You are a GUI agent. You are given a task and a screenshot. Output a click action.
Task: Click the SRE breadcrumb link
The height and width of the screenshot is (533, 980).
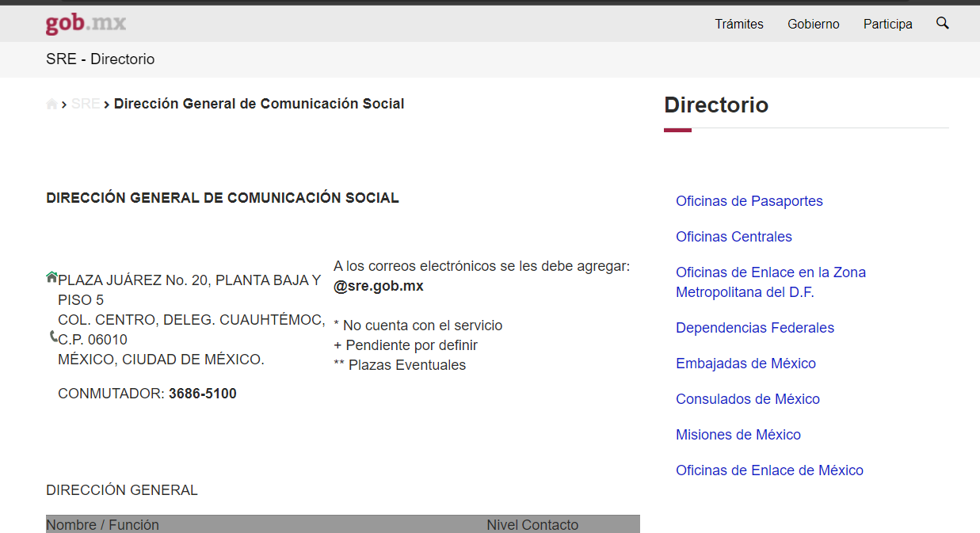[x=85, y=103]
